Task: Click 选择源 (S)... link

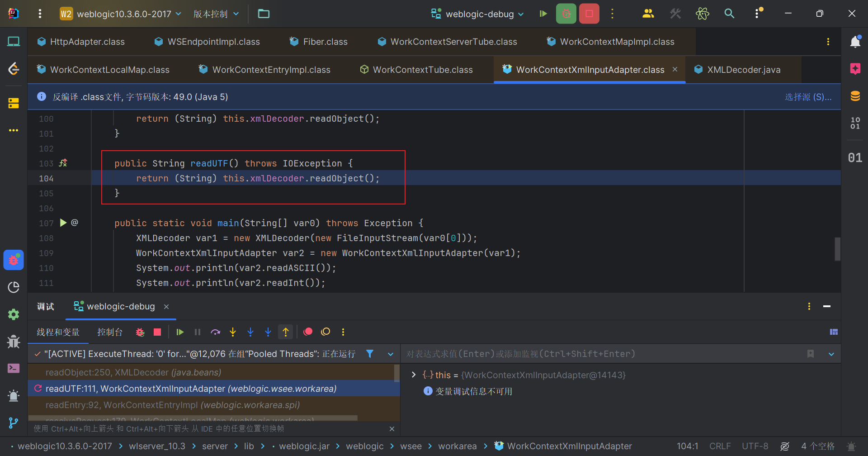Action: [808, 97]
